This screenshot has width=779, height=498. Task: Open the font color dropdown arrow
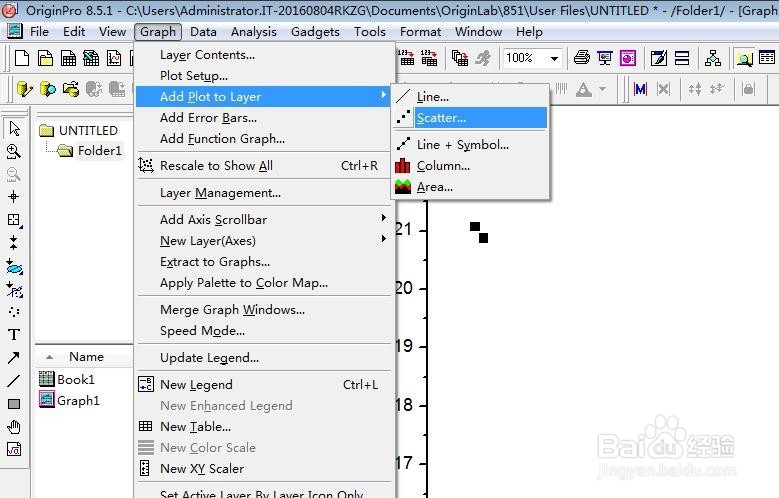[x=603, y=89]
